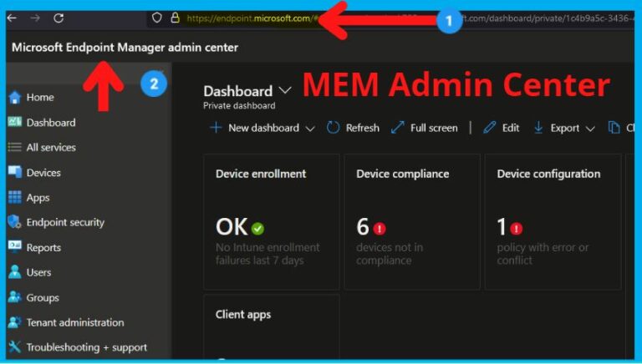Expand the New dashboard dropdown arrow
The width and height of the screenshot is (642, 364).
310,129
